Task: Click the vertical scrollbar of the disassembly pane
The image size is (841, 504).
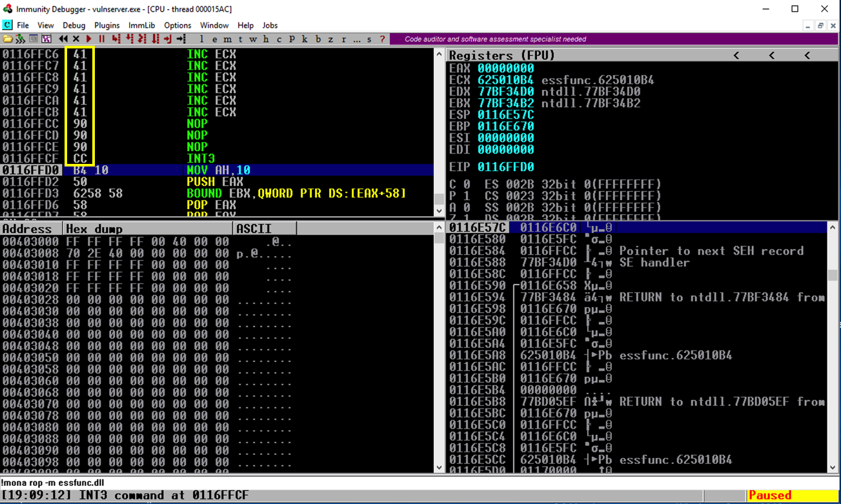Action: click(x=440, y=132)
